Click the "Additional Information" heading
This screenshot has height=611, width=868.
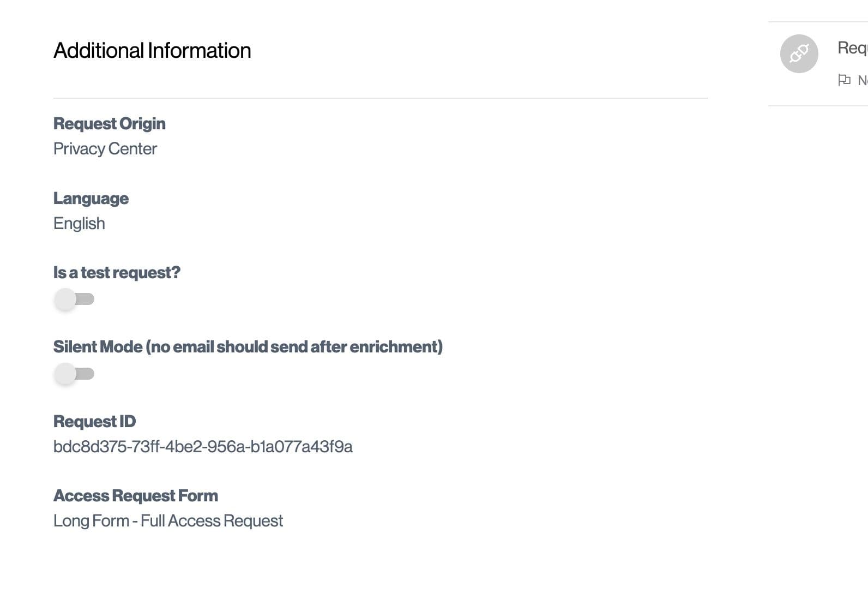click(x=152, y=51)
